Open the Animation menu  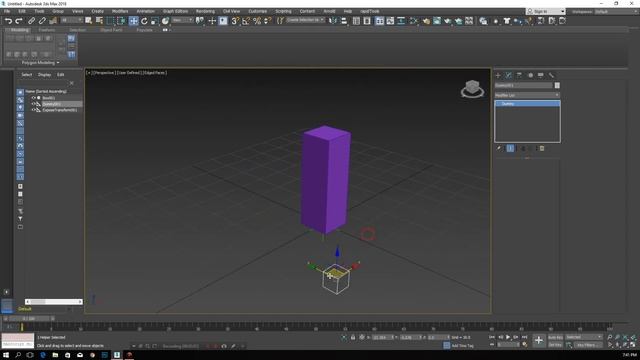pos(145,11)
